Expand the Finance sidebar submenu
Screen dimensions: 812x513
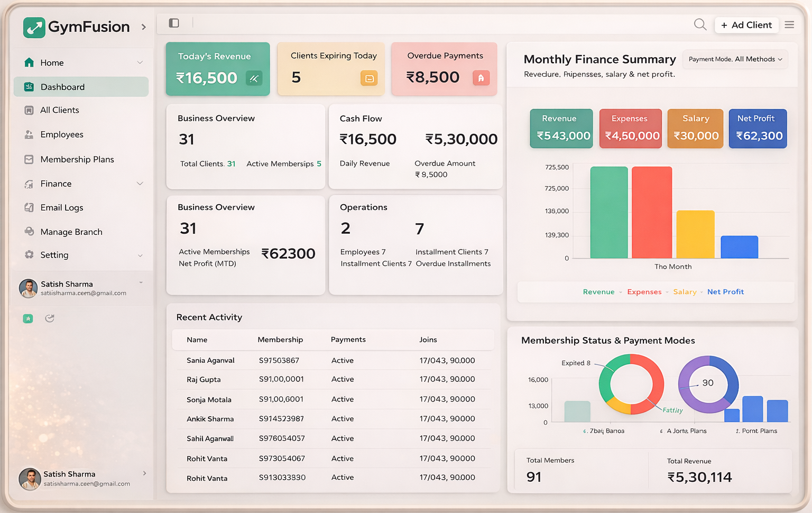[x=140, y=184]
